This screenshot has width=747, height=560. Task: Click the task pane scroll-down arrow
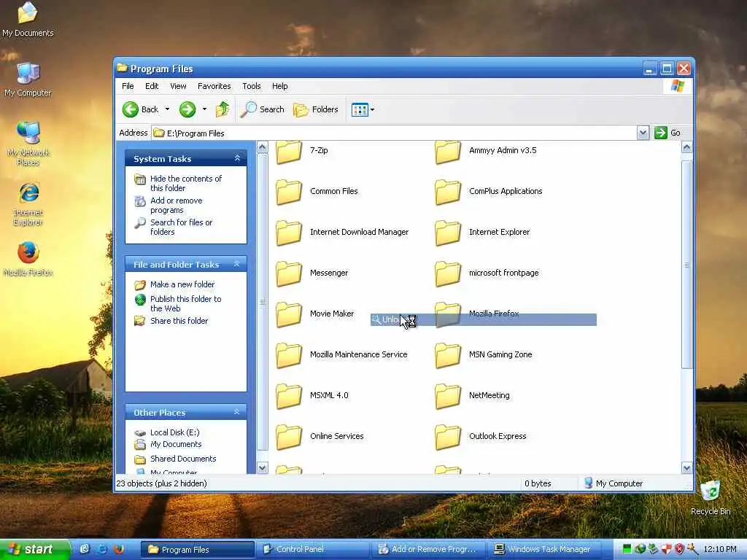pos(262,468)
